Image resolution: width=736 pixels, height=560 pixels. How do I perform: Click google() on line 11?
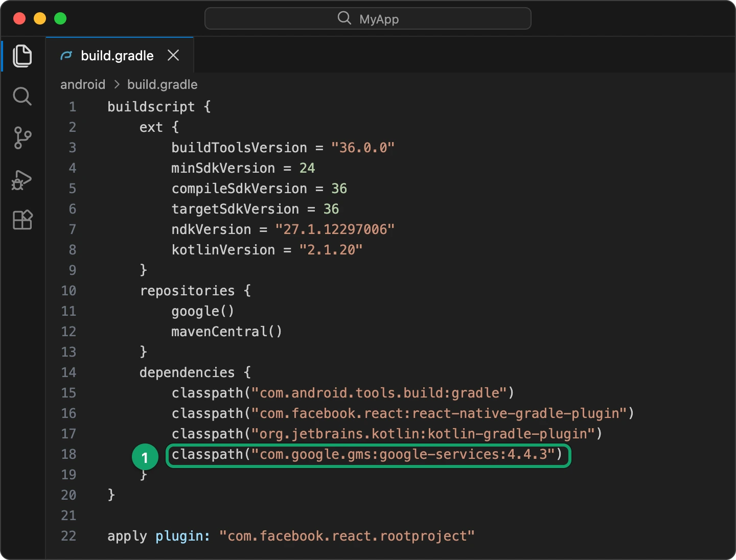click(203, 311)
